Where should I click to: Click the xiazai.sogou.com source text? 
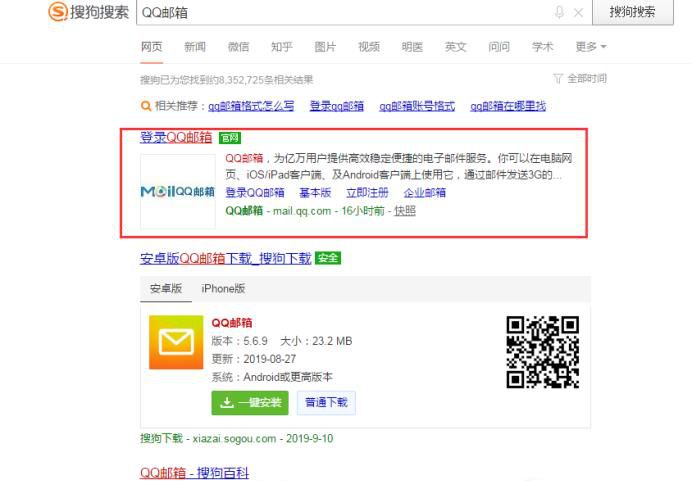pos(234,439)
